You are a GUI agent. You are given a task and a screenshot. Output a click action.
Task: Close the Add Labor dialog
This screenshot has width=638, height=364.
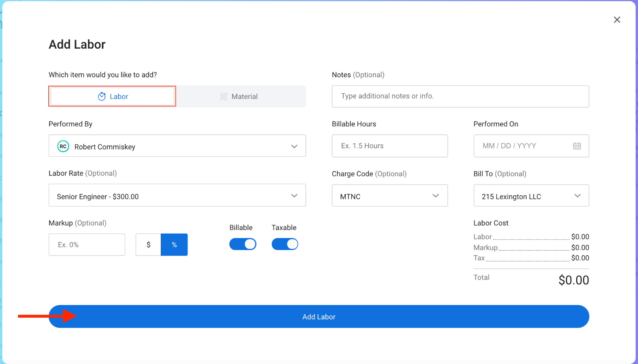point(617,20)
